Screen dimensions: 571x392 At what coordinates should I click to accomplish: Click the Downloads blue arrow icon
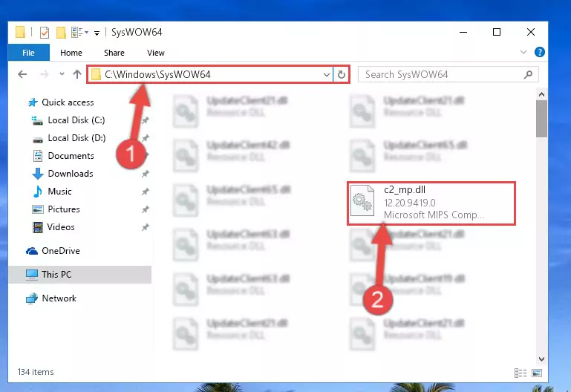[38, 174]
